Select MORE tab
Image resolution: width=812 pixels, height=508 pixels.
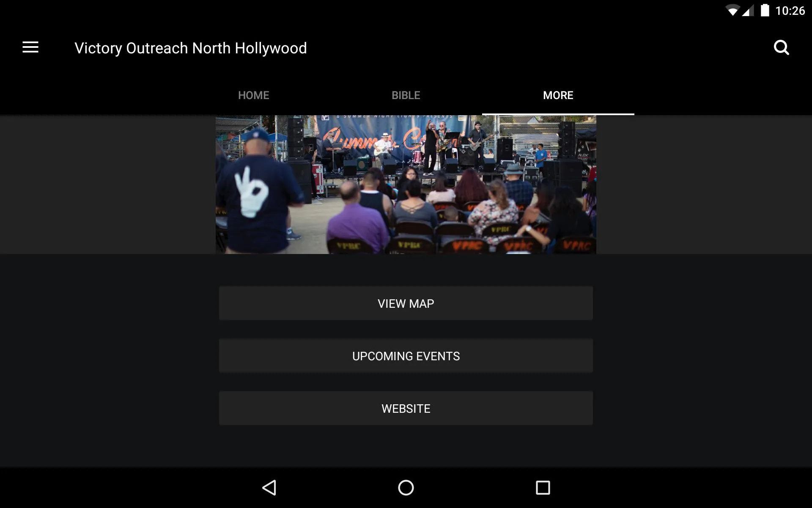click(558, 95)
